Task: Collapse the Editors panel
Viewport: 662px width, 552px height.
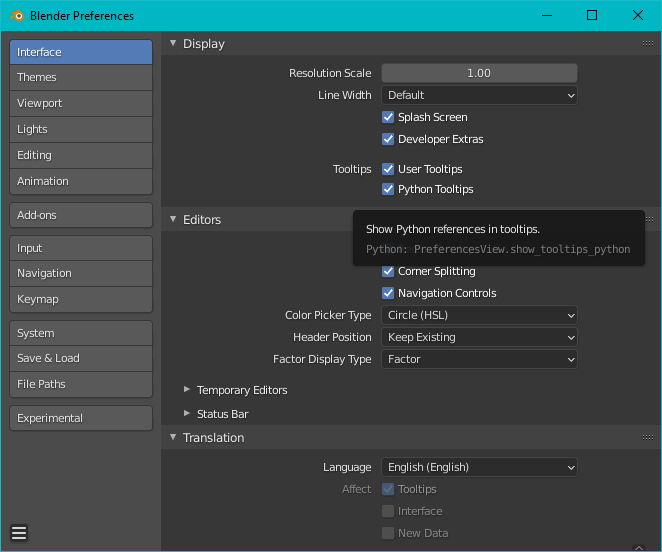Action: 173,219
